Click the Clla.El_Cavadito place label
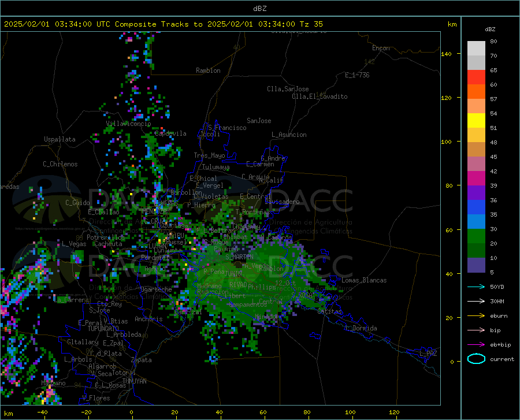The image size is (520, 420). 320,96
